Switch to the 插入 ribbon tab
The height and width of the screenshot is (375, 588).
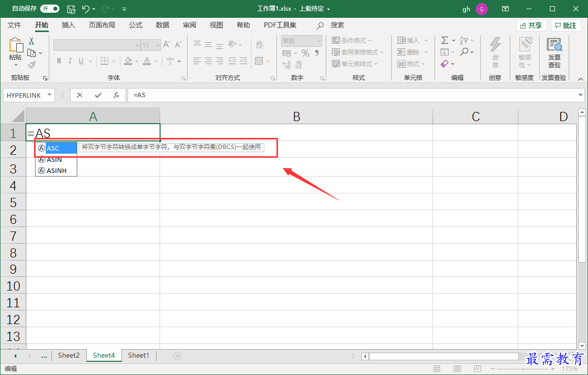[x=68, y=25]
